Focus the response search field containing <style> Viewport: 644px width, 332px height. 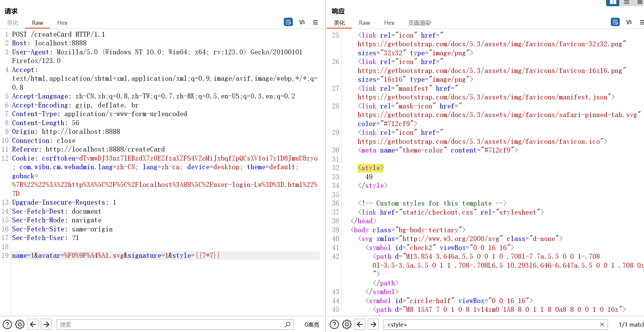click(x=496, y=325)
